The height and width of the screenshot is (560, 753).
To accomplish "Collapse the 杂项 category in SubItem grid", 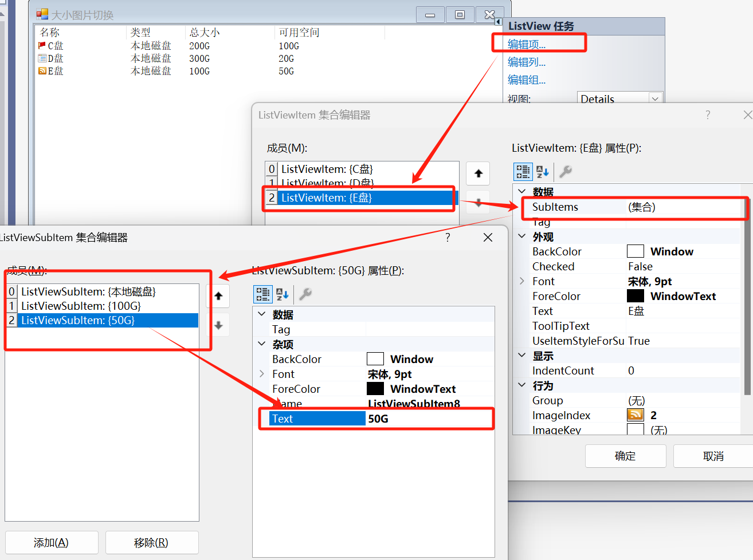I will [262, 344].
